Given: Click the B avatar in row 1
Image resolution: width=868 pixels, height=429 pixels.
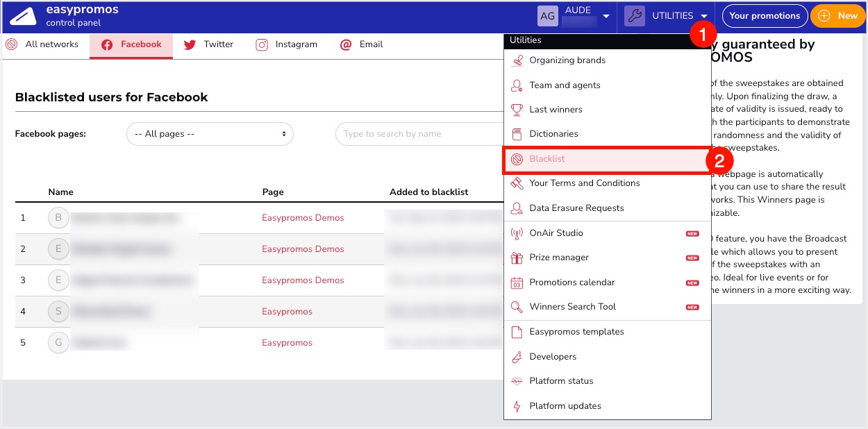Looking at the screenshot, I should [58, 218].
